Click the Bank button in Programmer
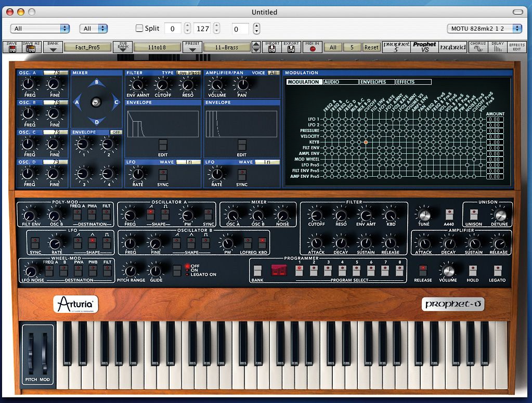Viewport: 532px width, 403px height. (x=257, y=271)
